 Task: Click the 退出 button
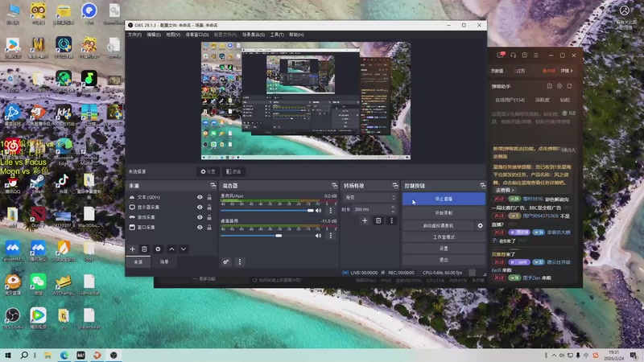coord(444,260)
